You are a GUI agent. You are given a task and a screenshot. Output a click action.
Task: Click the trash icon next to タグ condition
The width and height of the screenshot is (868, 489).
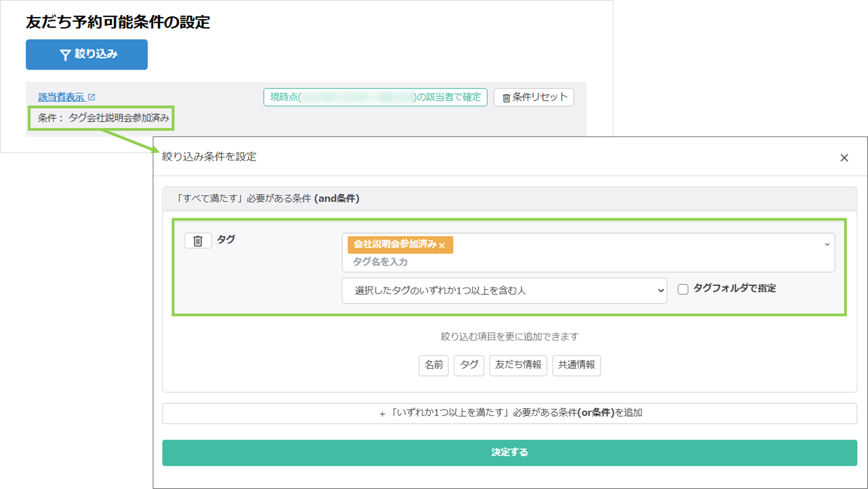coord(198,241)
